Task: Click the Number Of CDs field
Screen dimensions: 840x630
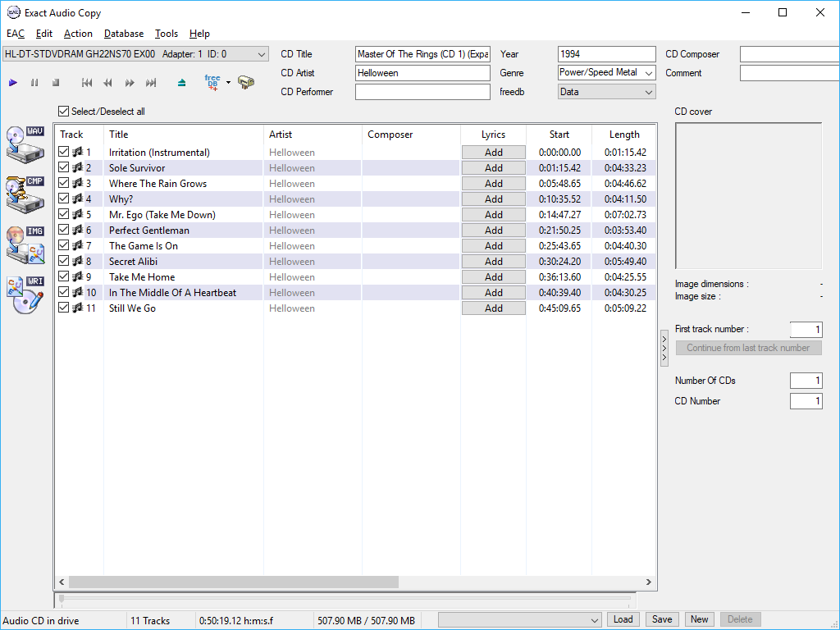Action: click(806, 381)
